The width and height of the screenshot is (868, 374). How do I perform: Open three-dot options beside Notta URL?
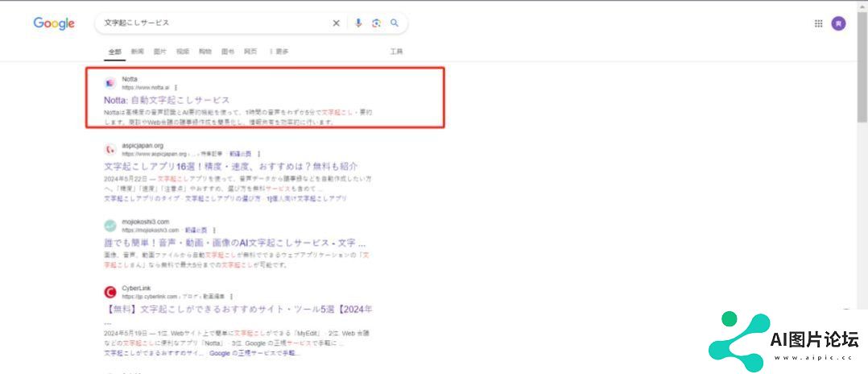(176, 88)
